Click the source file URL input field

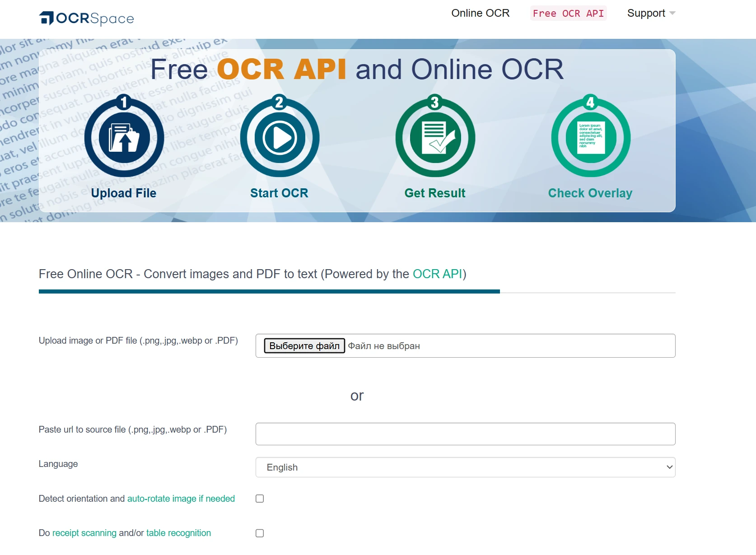[x=466, y=434]
